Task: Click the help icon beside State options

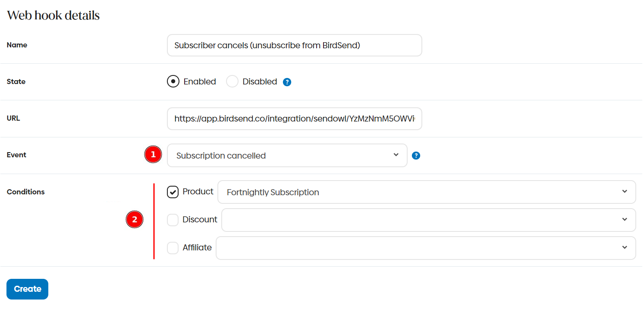Action: coord(287,82)
